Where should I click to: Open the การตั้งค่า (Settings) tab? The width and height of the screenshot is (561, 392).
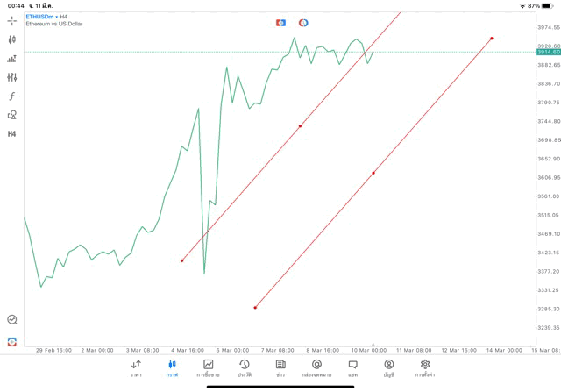425,368
